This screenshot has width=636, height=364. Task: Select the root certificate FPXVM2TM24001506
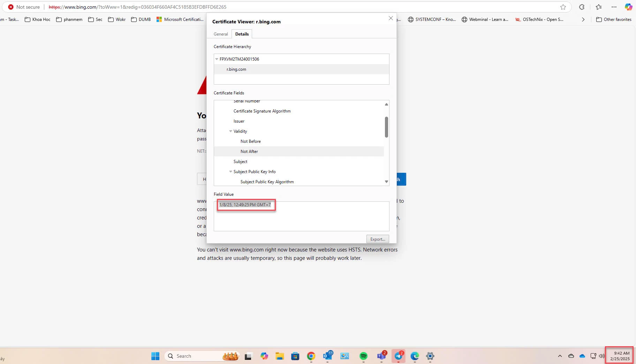pos(302,59)
